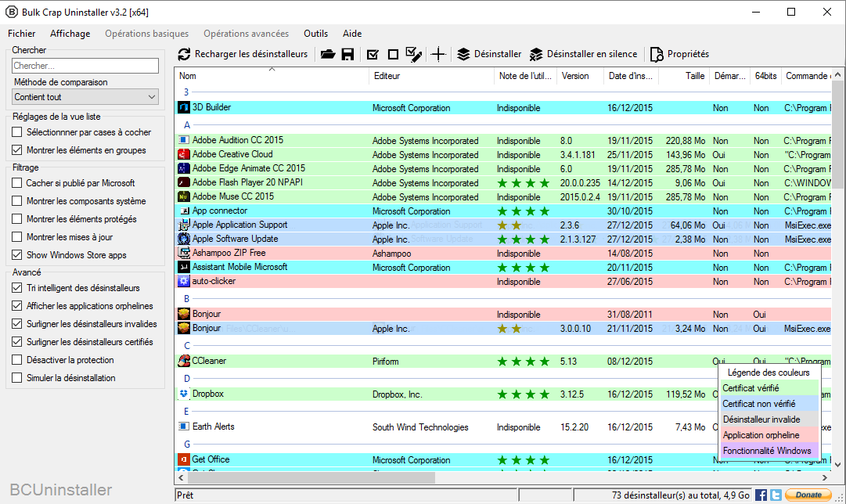Viewport: 846px width, 504px height.
Task: Collapse the 'B' group header
Action: 187,298
